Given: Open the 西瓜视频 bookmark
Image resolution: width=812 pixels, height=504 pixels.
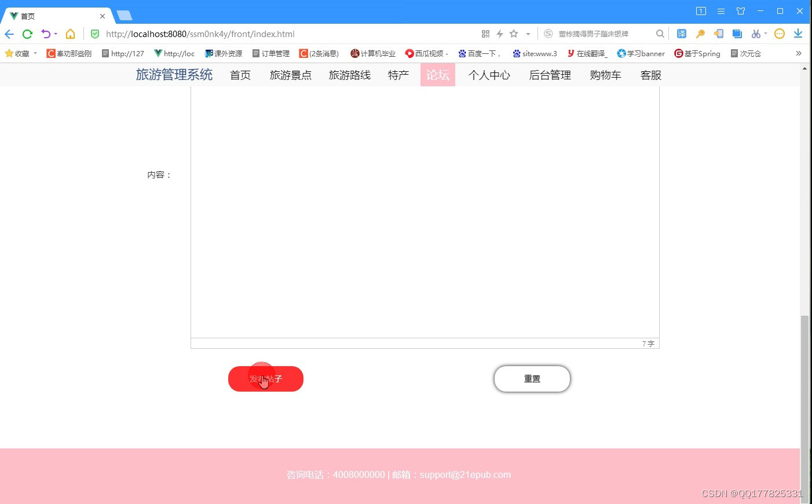Looking at the screenshot, I should click(427, 53).
